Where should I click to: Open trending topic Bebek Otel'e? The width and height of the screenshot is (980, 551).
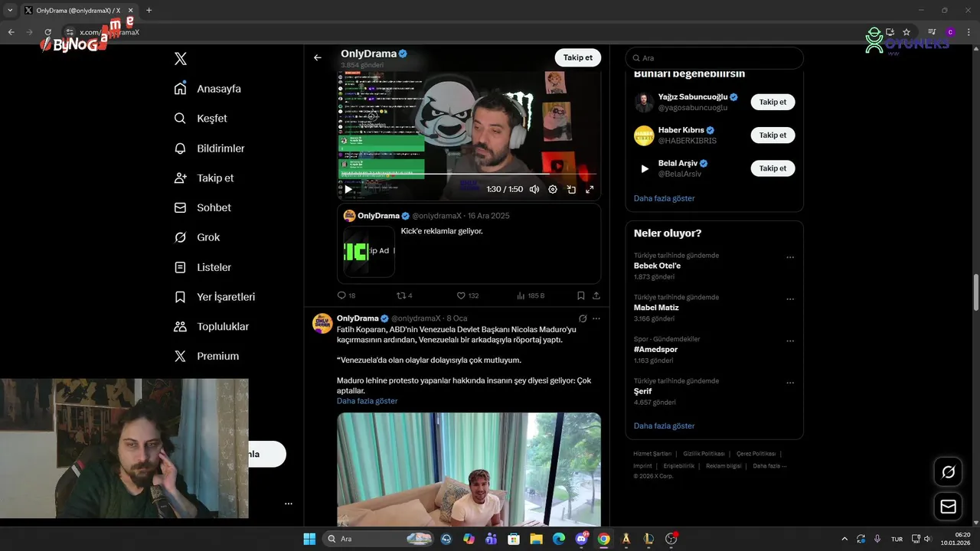coord(657,266)
